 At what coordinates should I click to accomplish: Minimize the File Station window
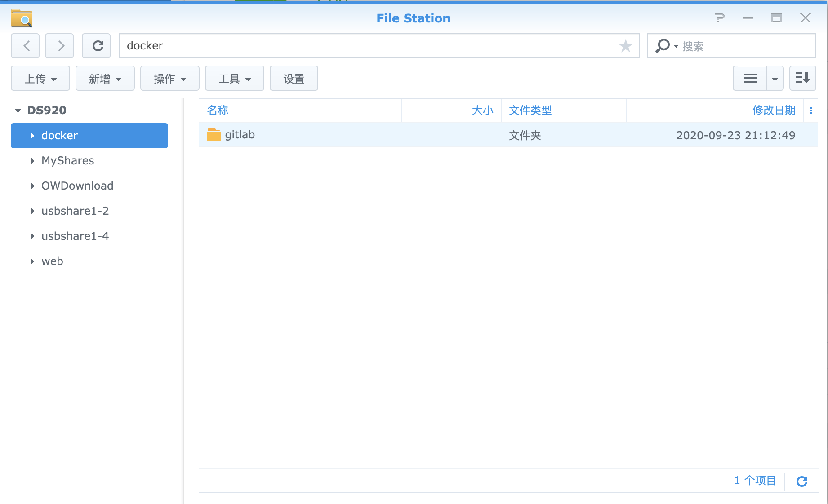[x=748, y=18]
